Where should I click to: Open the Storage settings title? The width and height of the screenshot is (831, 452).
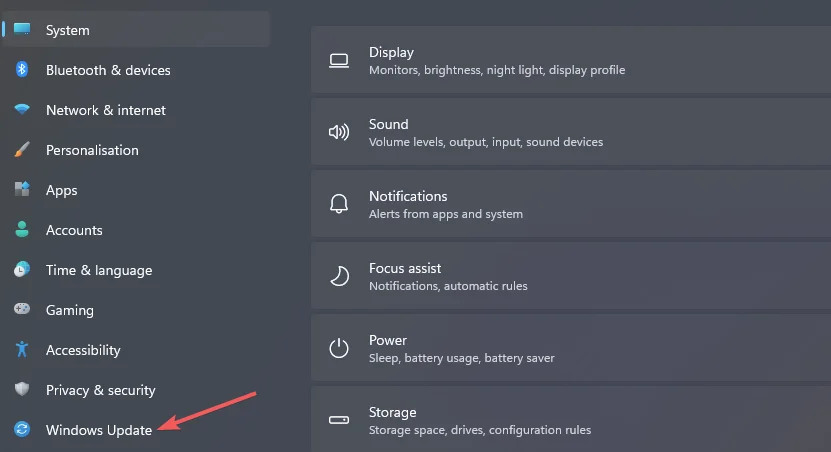[x=392, y=412]
